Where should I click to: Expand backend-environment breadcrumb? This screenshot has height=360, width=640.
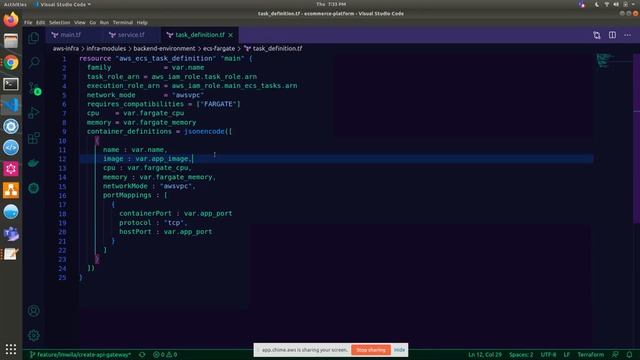point(164,49)
